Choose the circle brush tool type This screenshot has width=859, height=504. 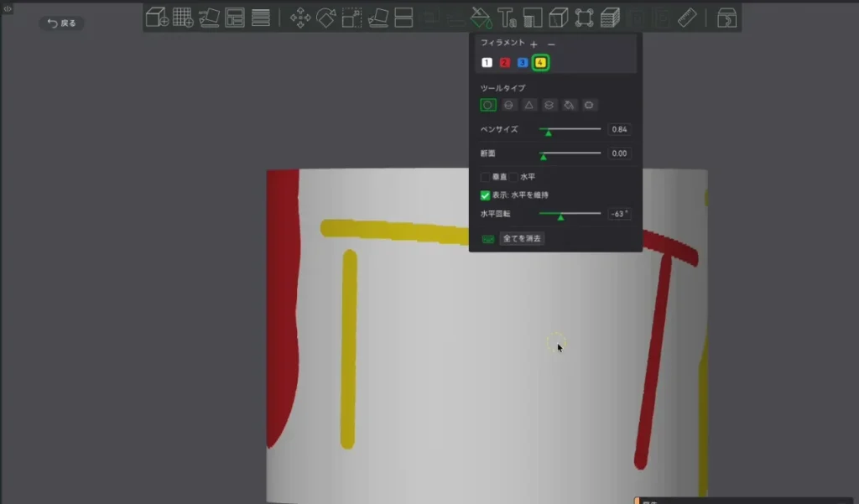point(487,105)
